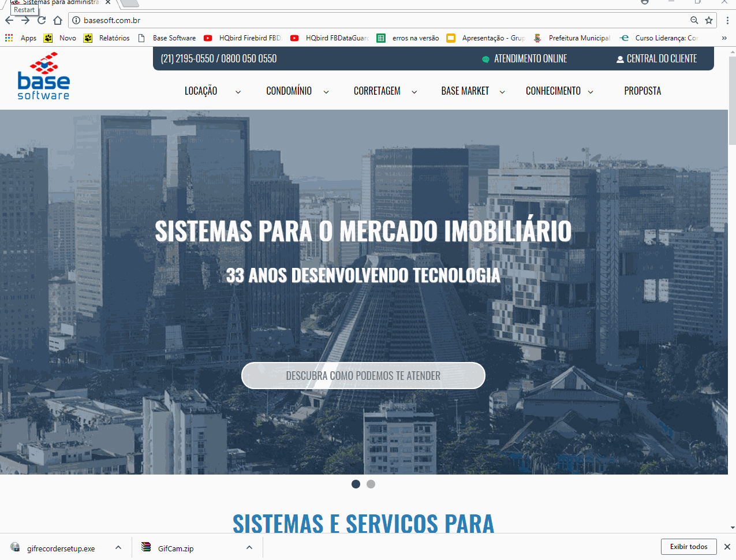Click the browser reload icon
736x560 pixels.
click(42, 20)
